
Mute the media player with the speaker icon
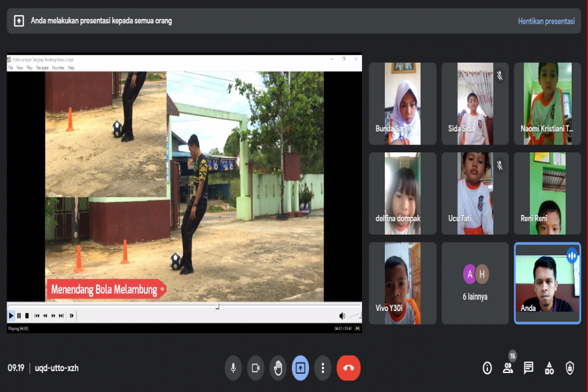tap(342, 316)
